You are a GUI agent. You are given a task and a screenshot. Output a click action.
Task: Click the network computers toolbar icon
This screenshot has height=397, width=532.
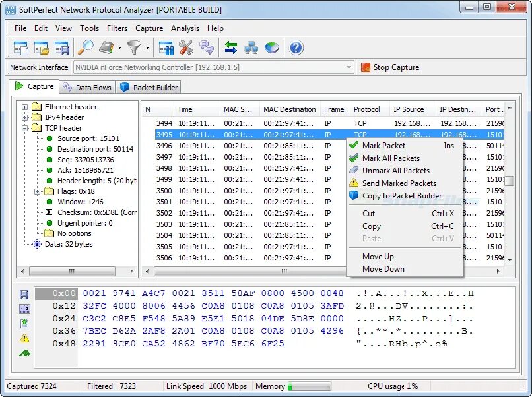pyautogui.click(x=251, y=47)
